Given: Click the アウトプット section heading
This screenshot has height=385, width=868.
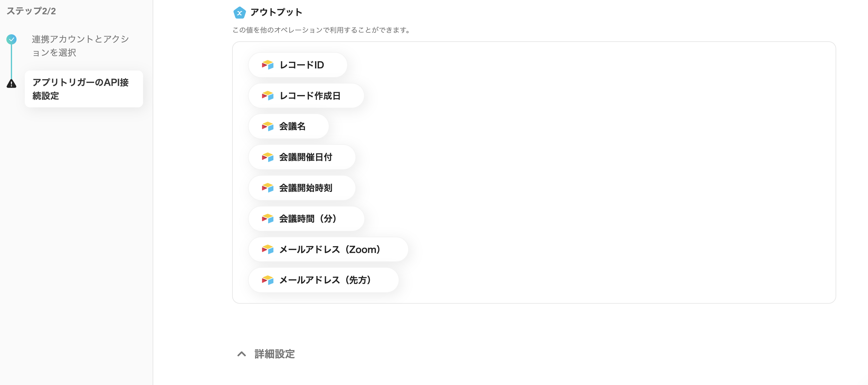Looking at the screenshot, I should (x=276, y=12).
